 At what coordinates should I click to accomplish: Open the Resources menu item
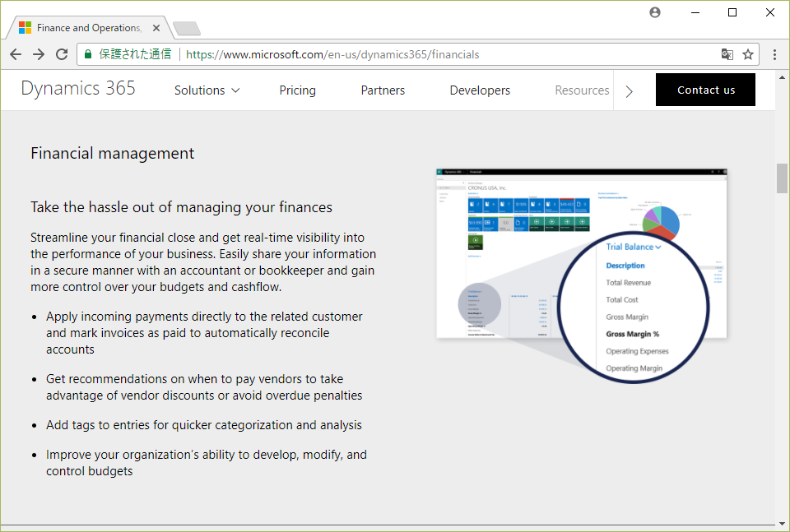pyautogui.click(x=582, y=90)
